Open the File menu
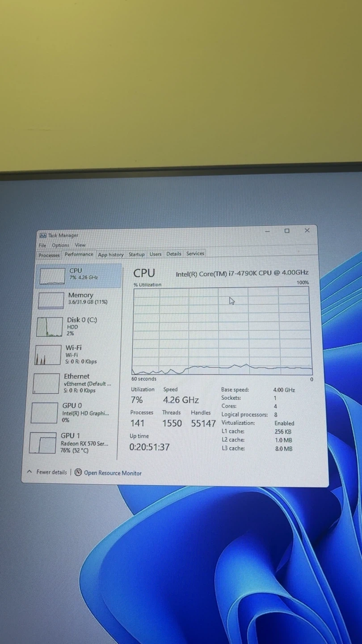The image size is (362, 644). tap(42, 245)
